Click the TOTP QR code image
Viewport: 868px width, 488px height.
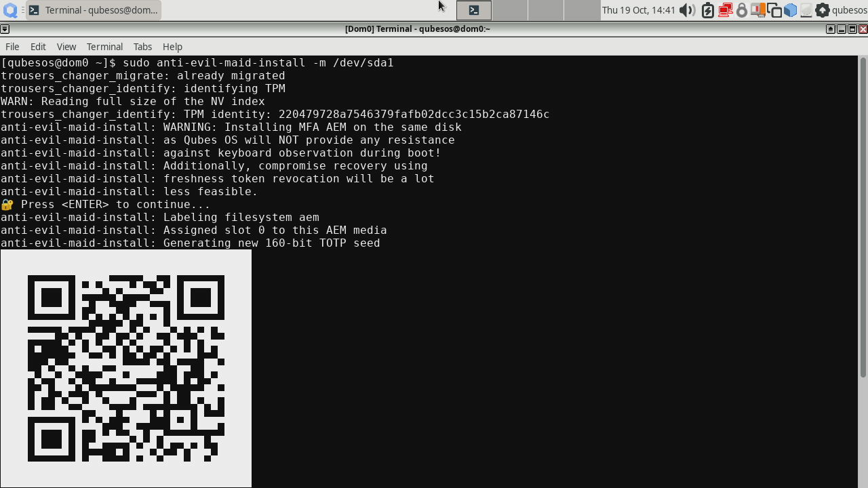(x=126, y=368)
